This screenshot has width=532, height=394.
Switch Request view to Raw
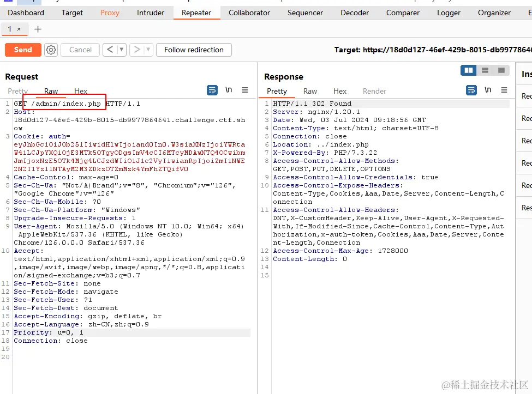[51, 91]
